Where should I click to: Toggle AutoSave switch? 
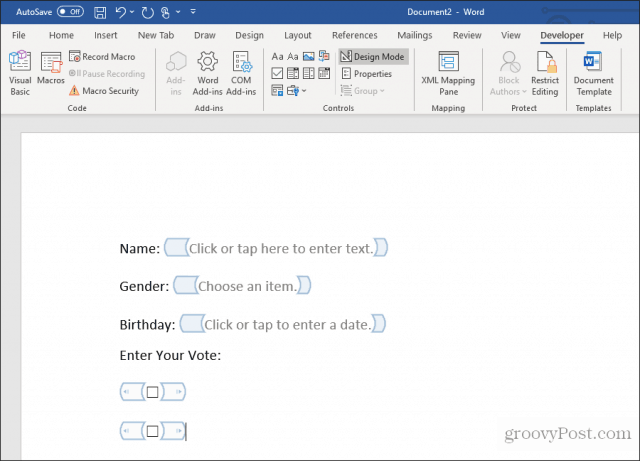point(70,12)
